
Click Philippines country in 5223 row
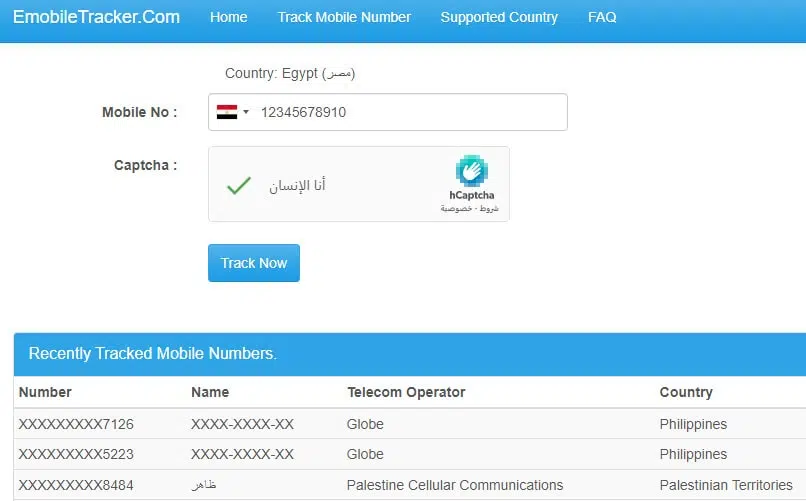[x=693, y=454]
